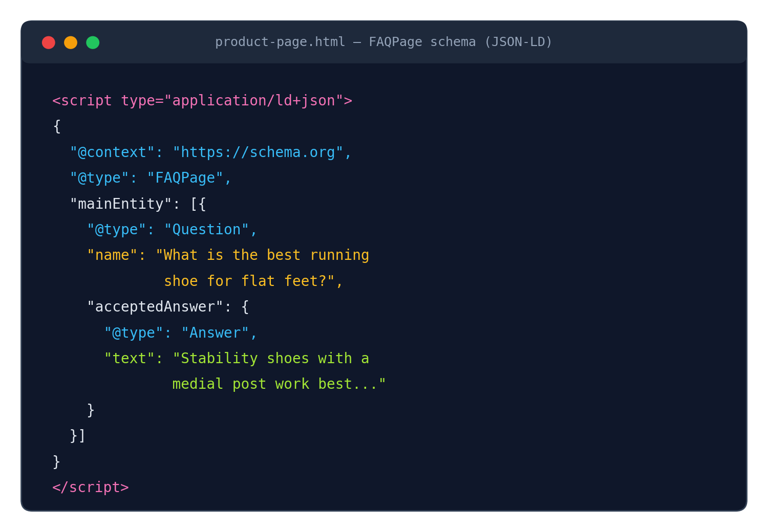Click the "text": "Stability shoes with a line
768x532 pixels.
pos(237,359)
